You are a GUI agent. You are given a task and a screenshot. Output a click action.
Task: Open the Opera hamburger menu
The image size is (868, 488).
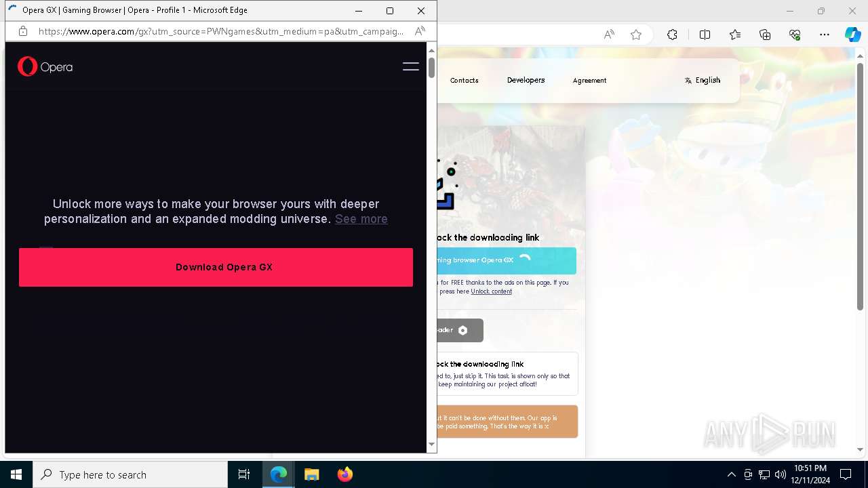tap(411, 66)
